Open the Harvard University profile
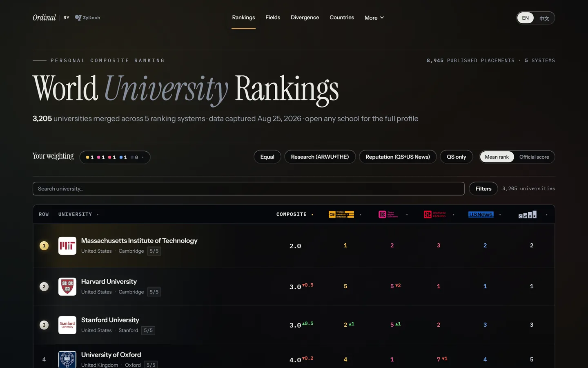This screenshot has width=588, height=368. [x=109, y=282]
